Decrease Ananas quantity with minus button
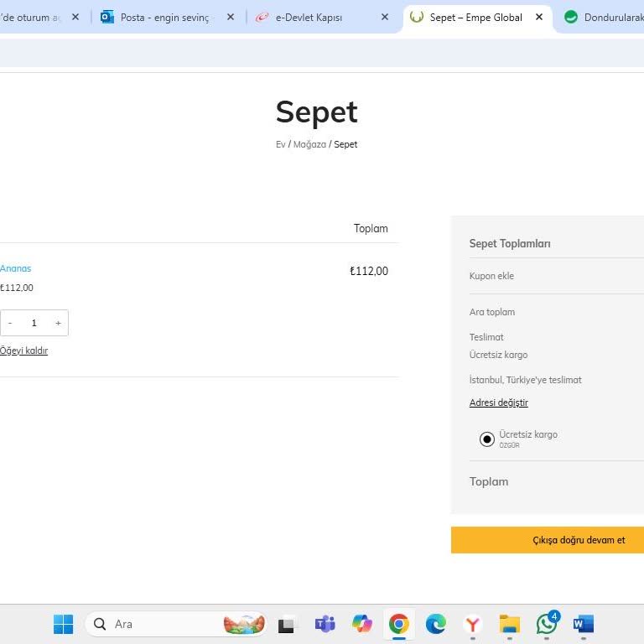644x644 pixels. pyautogui.click(x=10, y=323)
